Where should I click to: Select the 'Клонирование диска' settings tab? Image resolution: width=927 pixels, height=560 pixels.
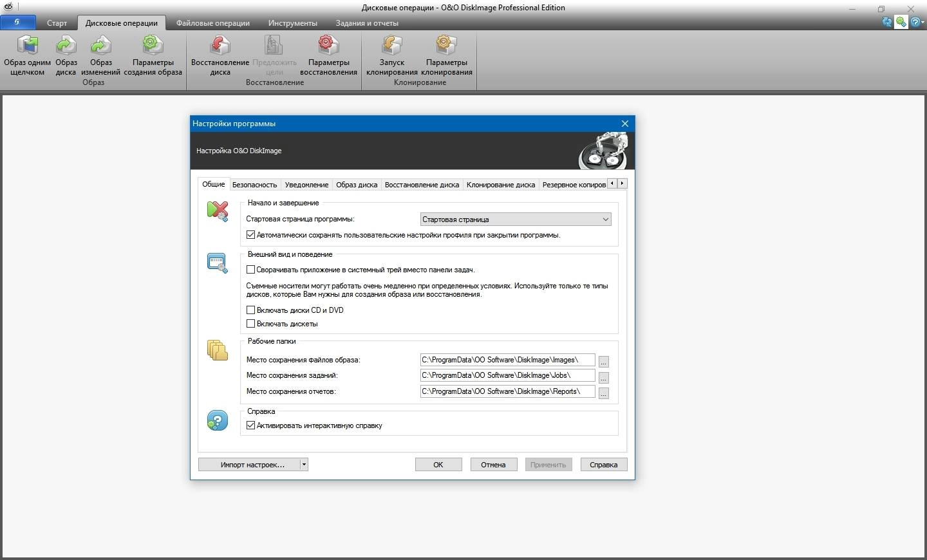[x=501, y=185]
